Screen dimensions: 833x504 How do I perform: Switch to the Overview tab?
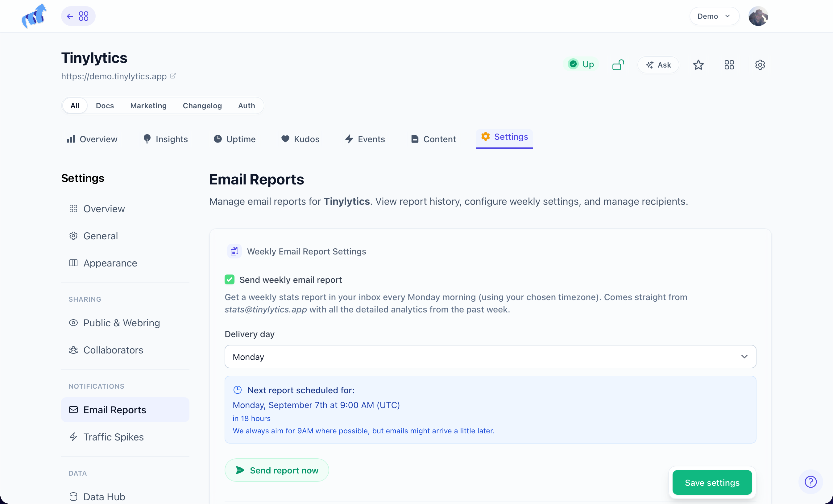[92, 139]
